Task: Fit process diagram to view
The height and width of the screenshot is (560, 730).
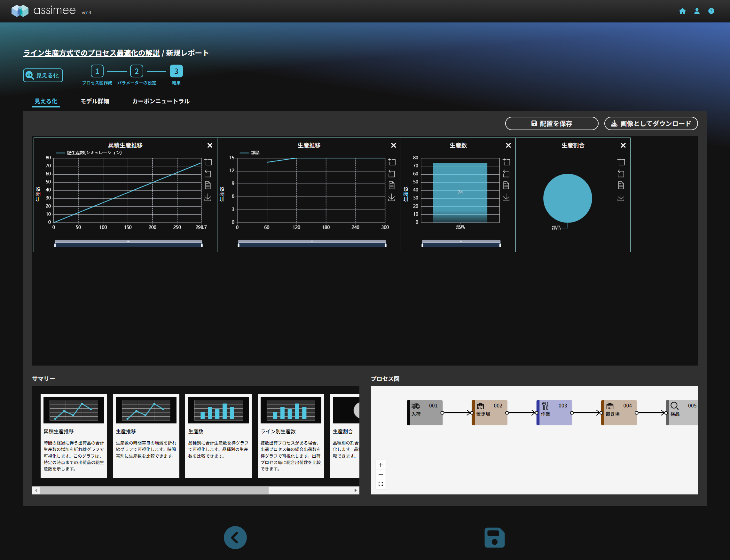Action: coord(381,484)
